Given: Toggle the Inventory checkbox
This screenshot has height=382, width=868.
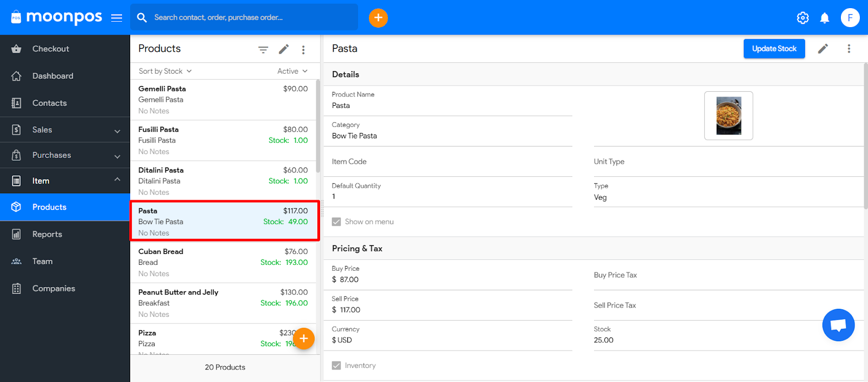Looking at the screenshot, I should point(336,366).
